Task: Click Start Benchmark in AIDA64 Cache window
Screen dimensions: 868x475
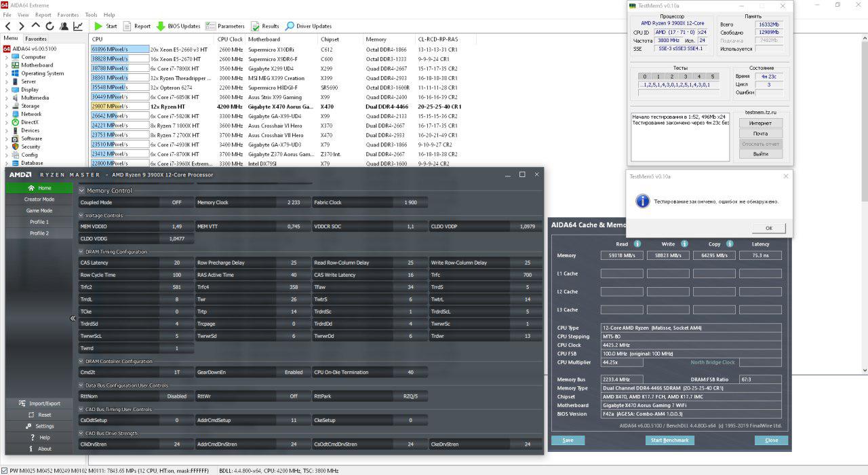Action: [669, 440]
